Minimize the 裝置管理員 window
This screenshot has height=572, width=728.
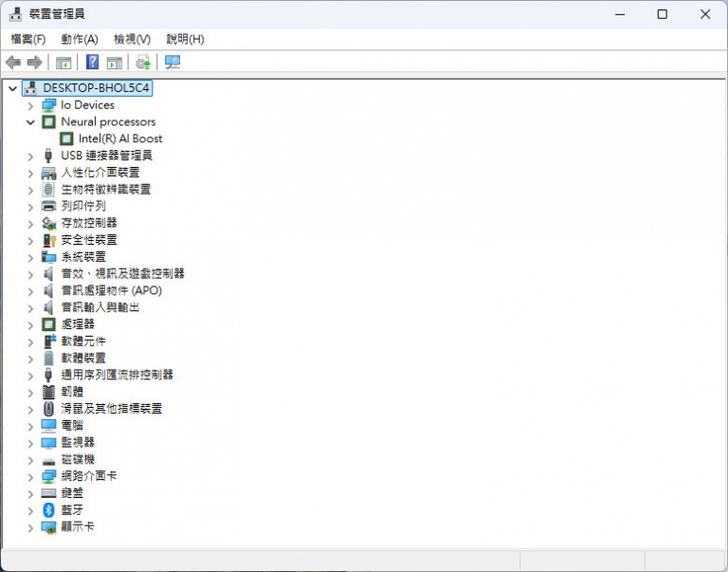point(620,14)
